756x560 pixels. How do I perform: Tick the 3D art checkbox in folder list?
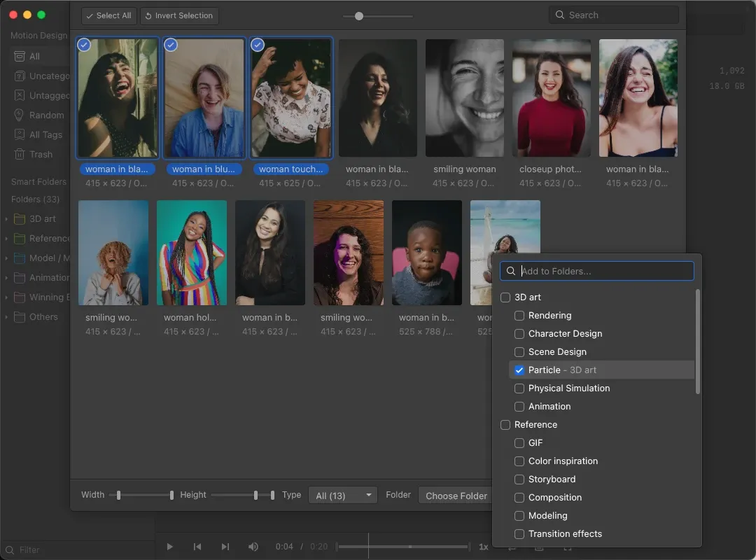(x=505, y=297)
